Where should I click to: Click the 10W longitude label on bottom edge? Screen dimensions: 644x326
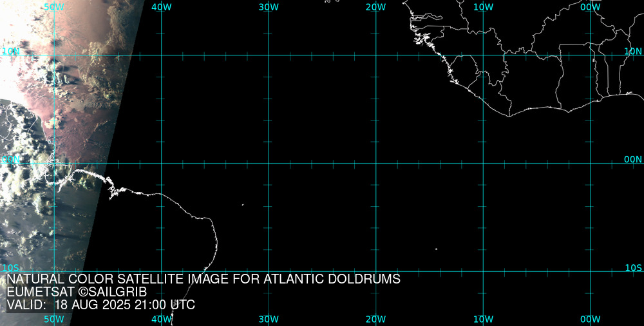point(483,319)
